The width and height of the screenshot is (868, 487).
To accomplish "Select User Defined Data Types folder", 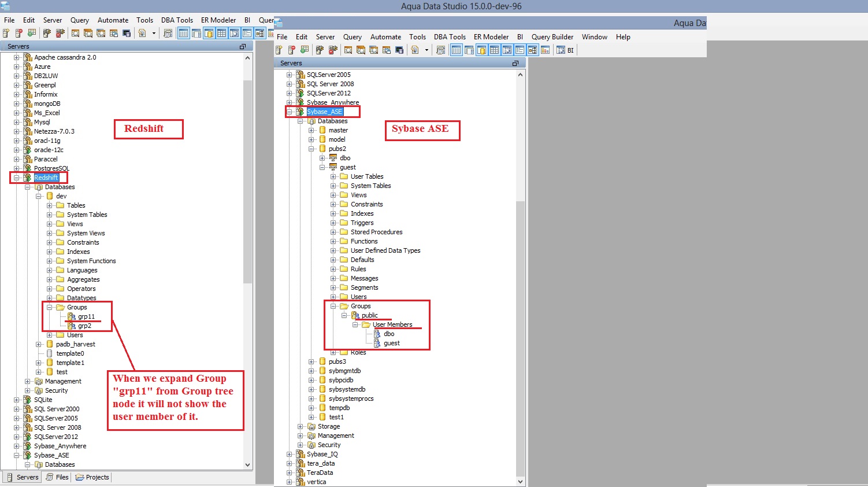I will pyautogui.click(x=385, y=250).
